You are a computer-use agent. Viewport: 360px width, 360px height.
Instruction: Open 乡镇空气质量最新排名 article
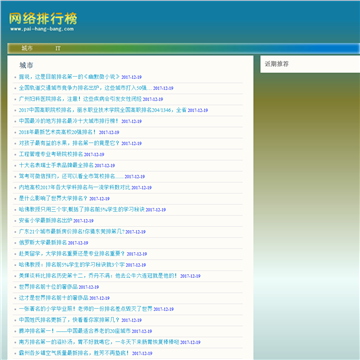75,353
